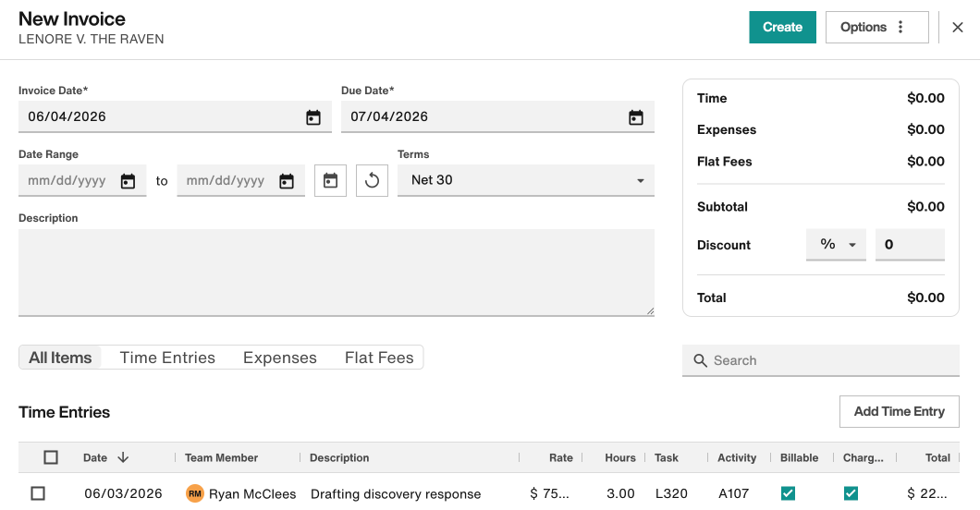This screenshot has height=510, width=980.
Task: Click the Total column header
Action: [x=937, y=457]
